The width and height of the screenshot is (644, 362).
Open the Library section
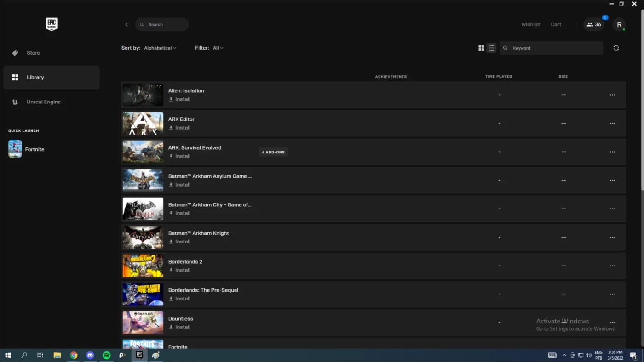(51, 77)
